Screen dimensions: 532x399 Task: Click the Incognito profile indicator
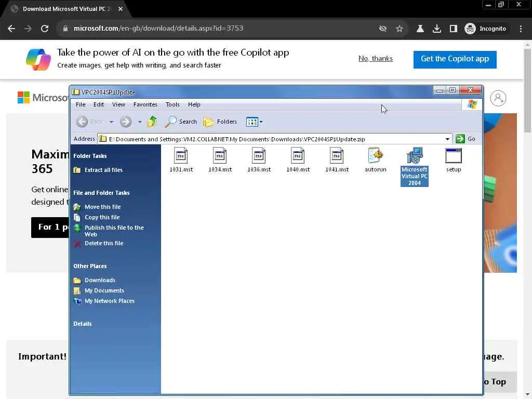486,29
